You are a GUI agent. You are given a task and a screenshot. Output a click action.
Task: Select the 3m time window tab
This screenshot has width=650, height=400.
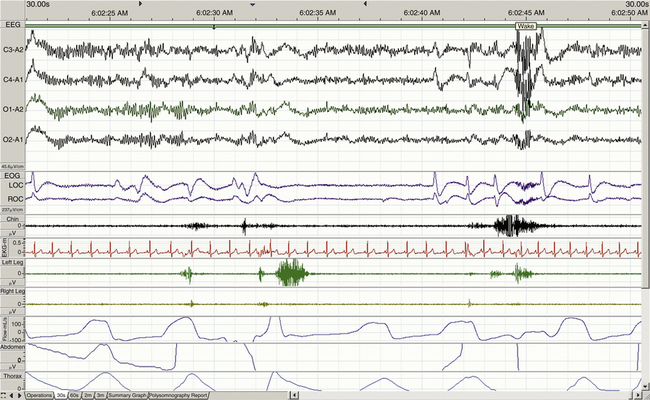pyautogui.click(x=100, y=395)
